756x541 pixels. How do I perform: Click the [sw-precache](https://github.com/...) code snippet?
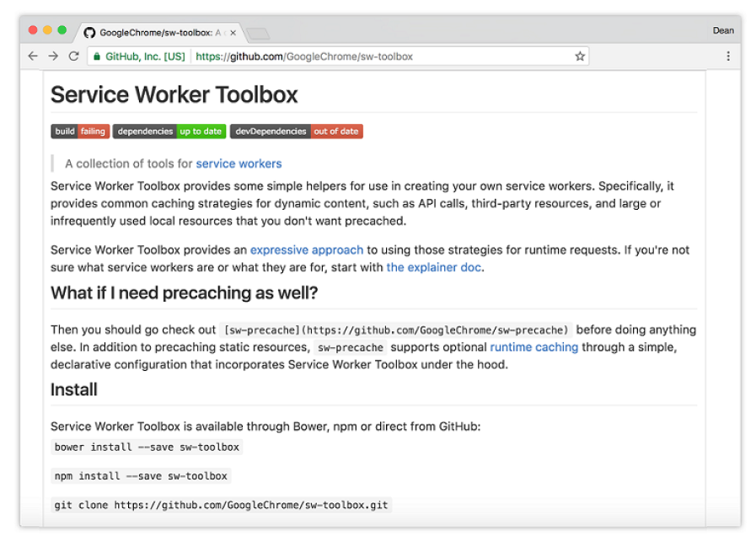coord(396,330)
